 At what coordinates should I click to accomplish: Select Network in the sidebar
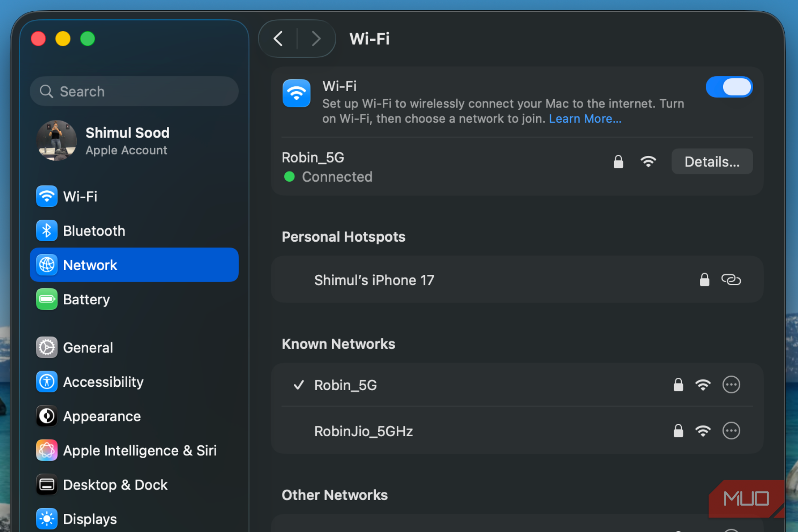pyautogui.click(x=134, y=265)
